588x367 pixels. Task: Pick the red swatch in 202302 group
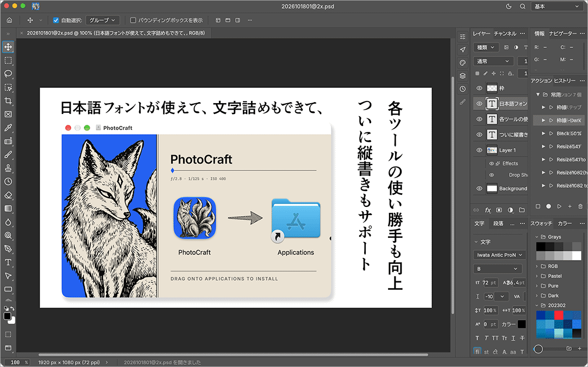[x=559, y=315]
